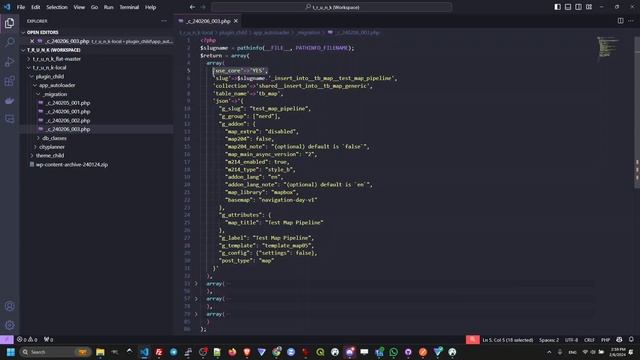The width and height of the screenshot is (640, 360).
Task: Click the red highlighted status bar item
Action: pos(472,340)
